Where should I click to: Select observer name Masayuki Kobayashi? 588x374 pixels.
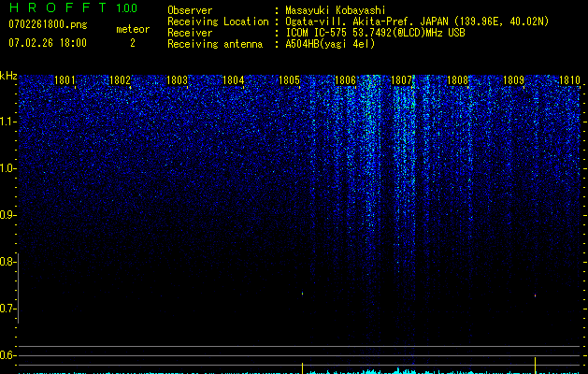click(335, 10)
